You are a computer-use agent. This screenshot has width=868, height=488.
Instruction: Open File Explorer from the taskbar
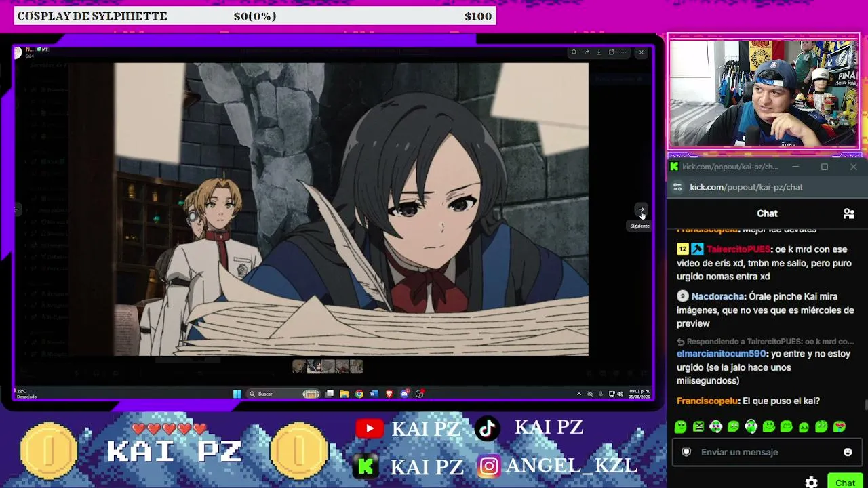tap(344, 394)
